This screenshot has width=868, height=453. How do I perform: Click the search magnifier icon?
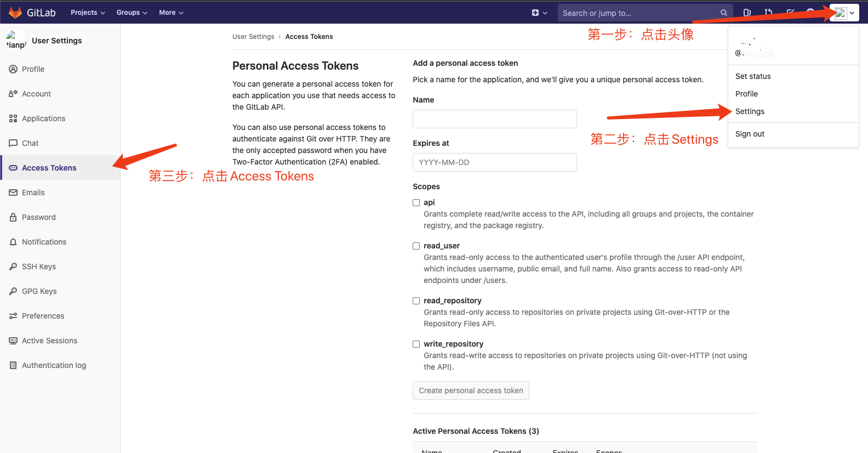724,13
